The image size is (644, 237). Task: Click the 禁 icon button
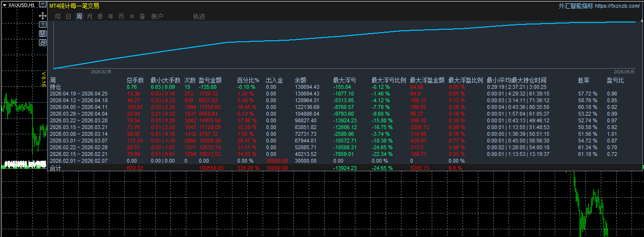(42, 34)
